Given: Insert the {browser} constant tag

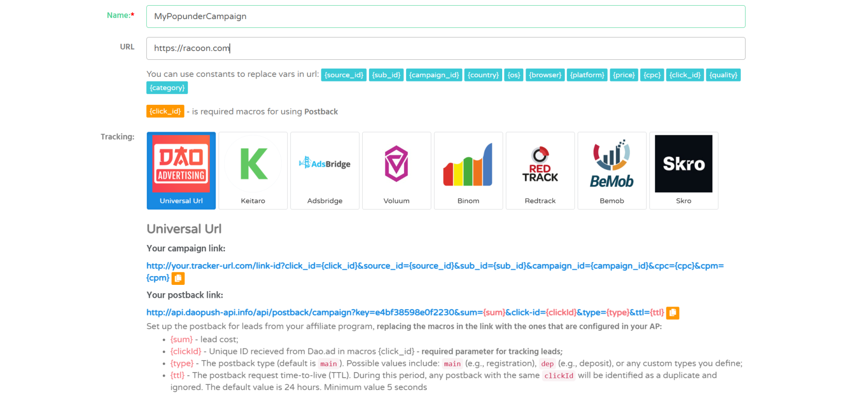Looking at the screenshot, I should coord(545,75).
